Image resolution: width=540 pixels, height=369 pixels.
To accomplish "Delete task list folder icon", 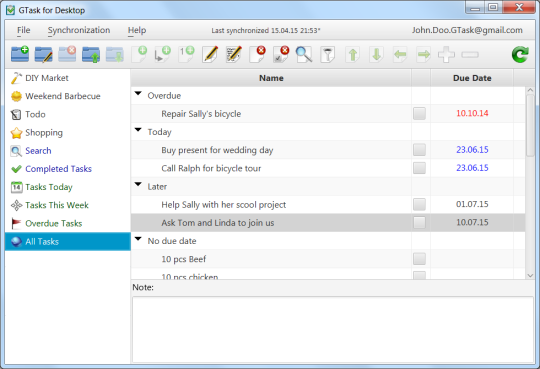I will [67, 54].
